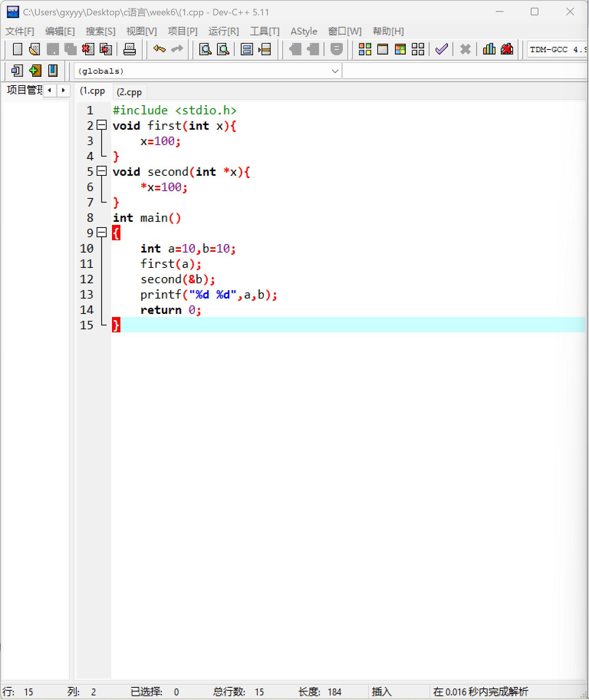Click the Compile & Run toolbar icon
The height and width of the screenshot is (700, 589).
tap(400, 49)
